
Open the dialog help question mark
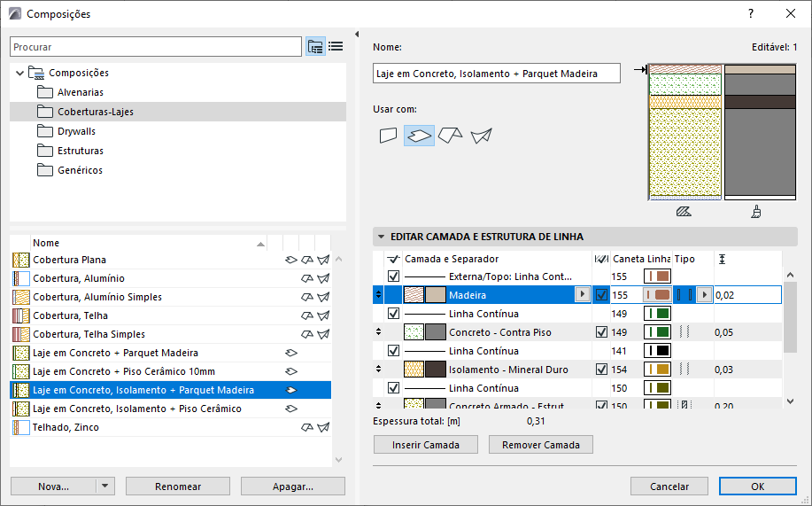tap(751, 14)
